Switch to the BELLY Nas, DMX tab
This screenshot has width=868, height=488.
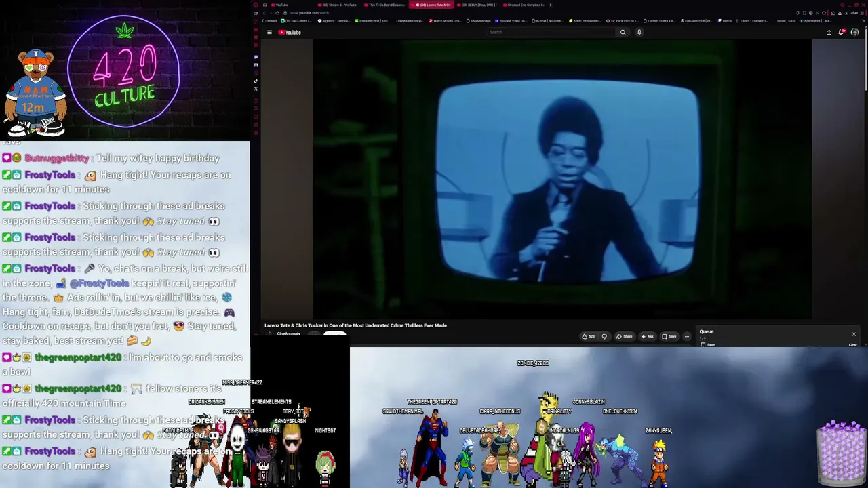point(478,5)
